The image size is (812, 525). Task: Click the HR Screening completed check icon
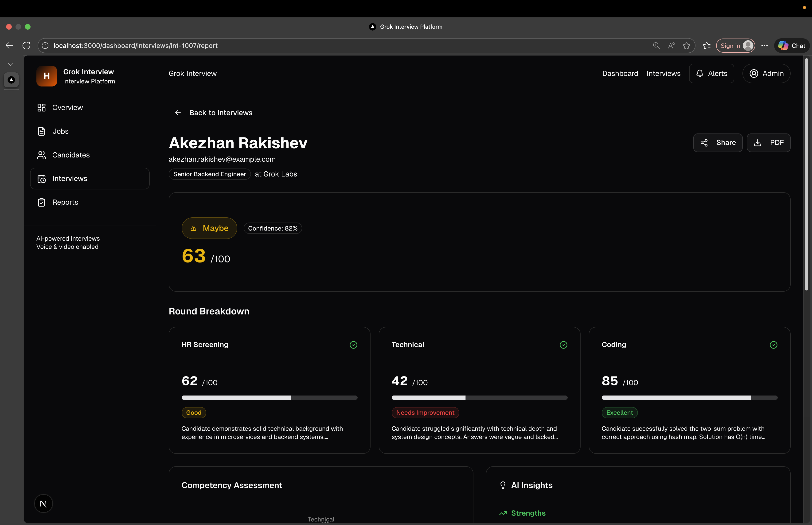pyautogui.click(x=353, y=345)
